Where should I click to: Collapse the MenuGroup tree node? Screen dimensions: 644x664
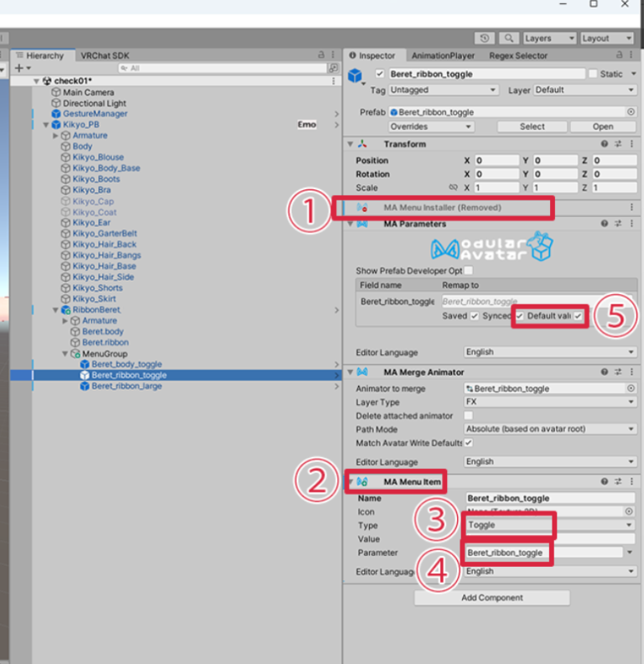pos(65,354)
